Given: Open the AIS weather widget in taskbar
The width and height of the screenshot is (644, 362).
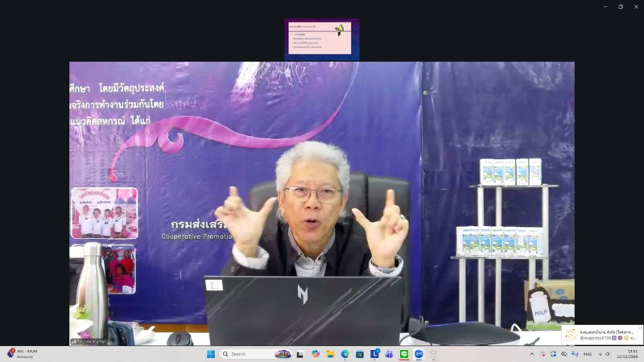Looking at the screenshot, I should pos(24,354).
